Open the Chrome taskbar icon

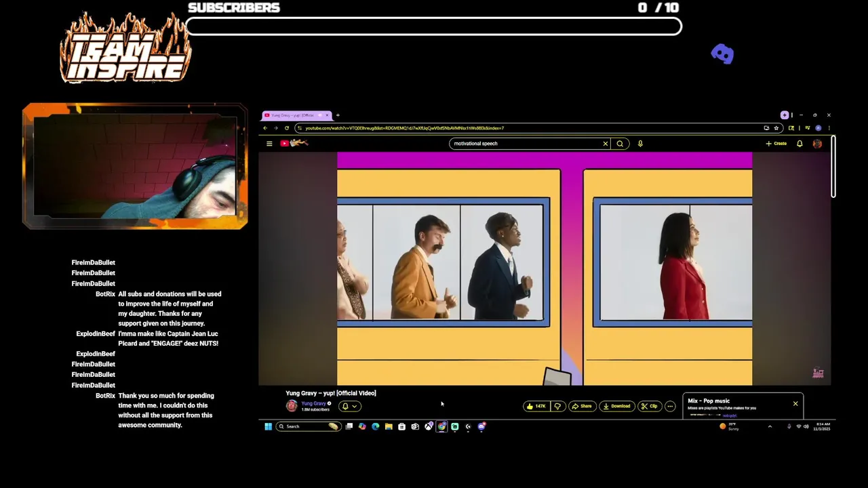click(441, 426)
